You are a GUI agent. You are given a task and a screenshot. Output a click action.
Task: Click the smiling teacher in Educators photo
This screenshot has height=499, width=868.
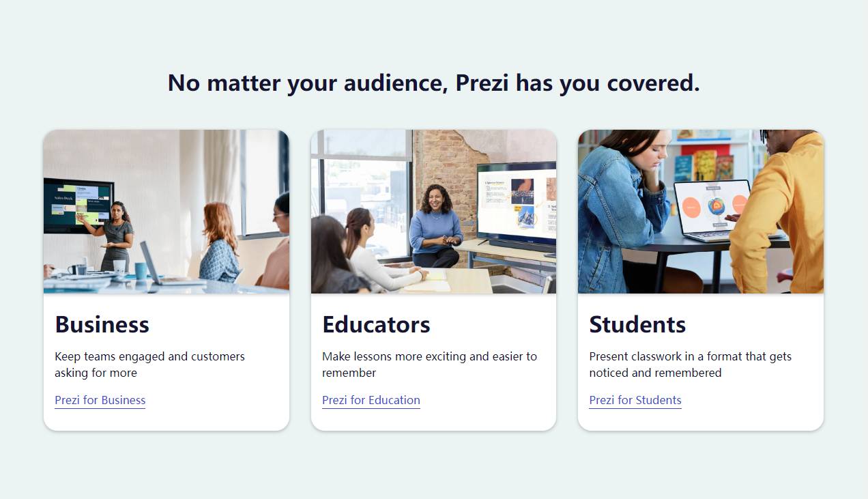coord(435,227)
